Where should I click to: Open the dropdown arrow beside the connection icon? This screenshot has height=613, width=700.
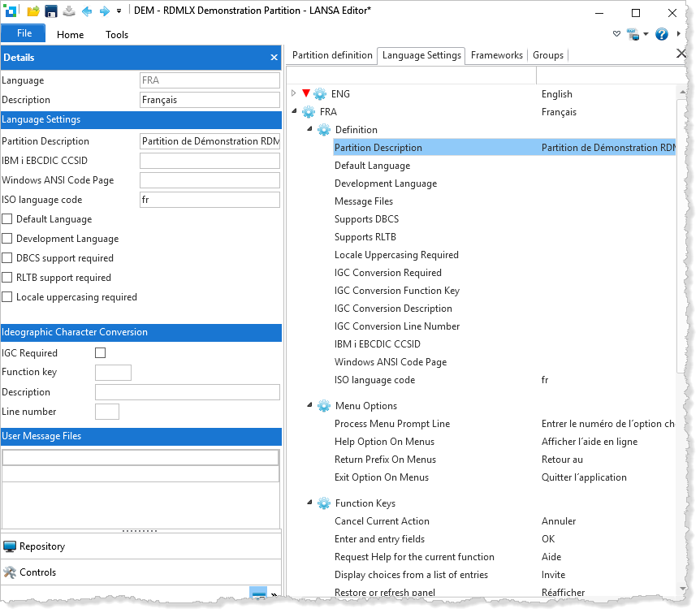(646, 34)
